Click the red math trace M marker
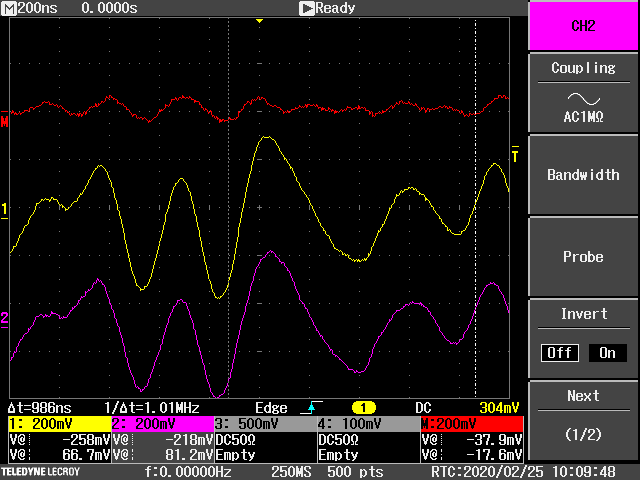 [5, 123]
